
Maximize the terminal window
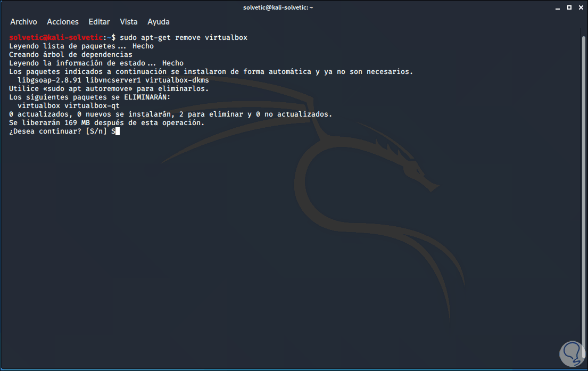coord(569,7)
